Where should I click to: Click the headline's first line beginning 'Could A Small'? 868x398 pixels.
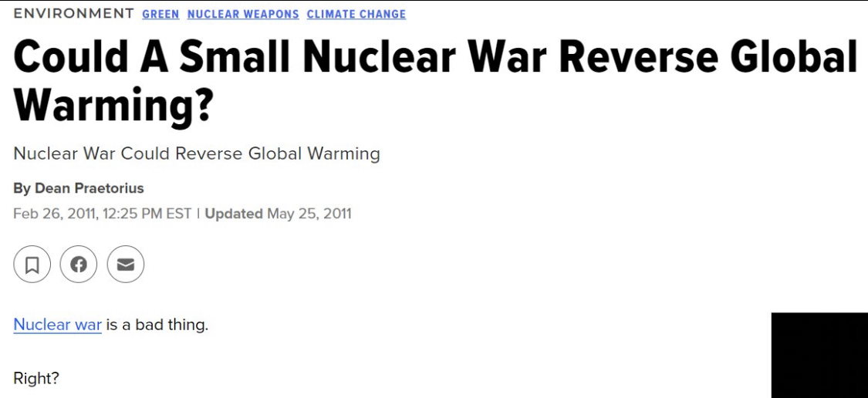[x=435, y=58]
